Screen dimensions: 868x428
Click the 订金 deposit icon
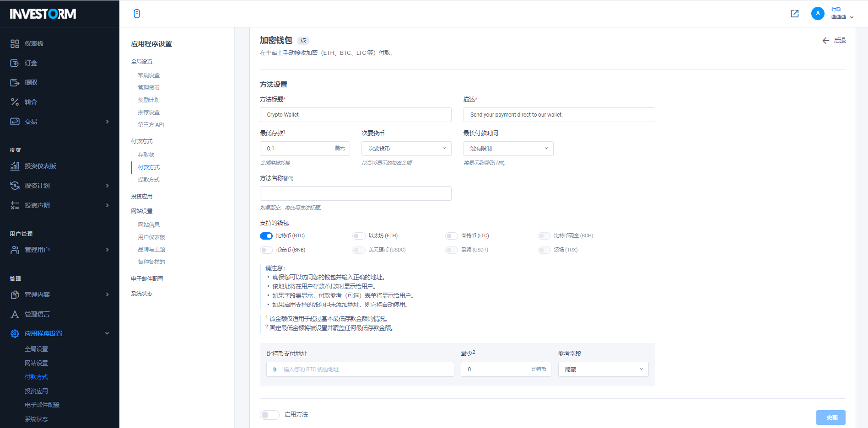15,63
